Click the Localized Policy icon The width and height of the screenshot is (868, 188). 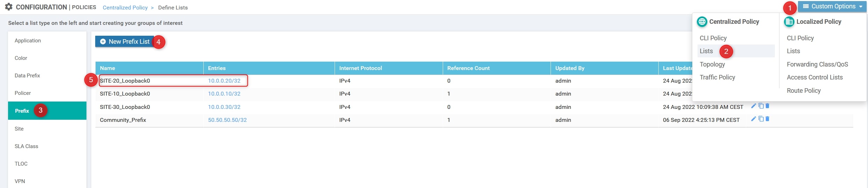(789, 22)
